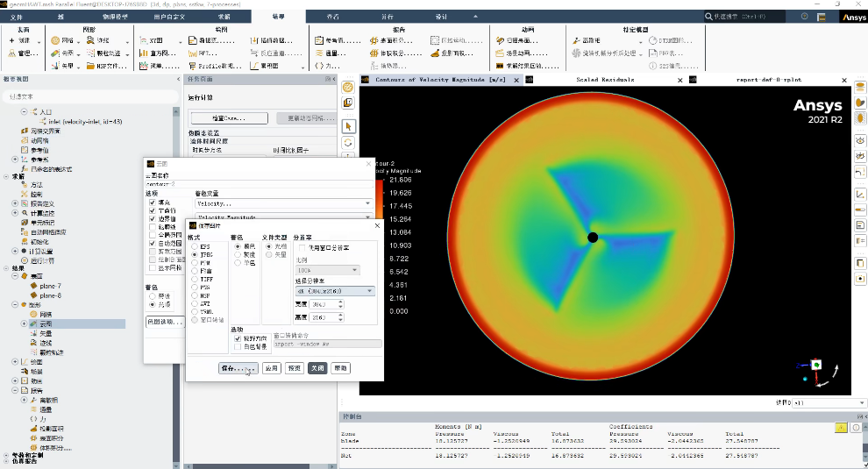Toggle the 边界值 boundary values checkbox

(153, 219)
